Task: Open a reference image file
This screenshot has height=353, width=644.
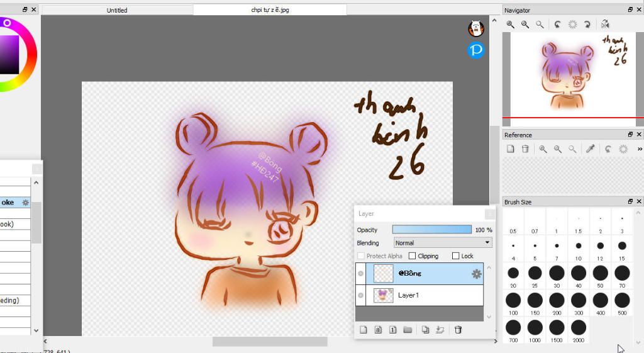Action: [x=510, y=148]
